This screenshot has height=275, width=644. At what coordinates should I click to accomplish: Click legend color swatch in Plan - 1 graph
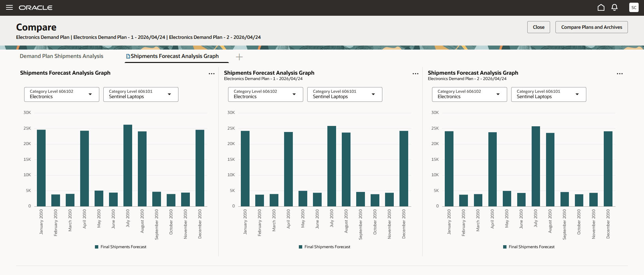click(x=301, y=247)
